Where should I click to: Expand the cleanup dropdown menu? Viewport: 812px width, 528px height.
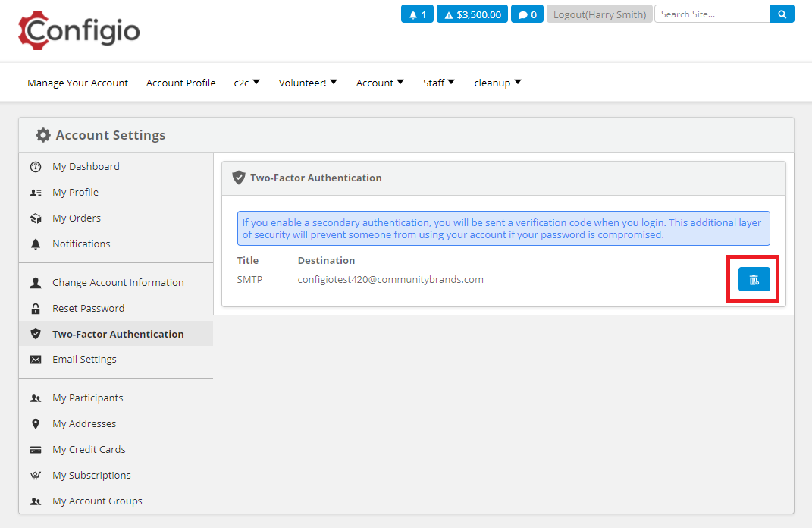click(497, 83)
